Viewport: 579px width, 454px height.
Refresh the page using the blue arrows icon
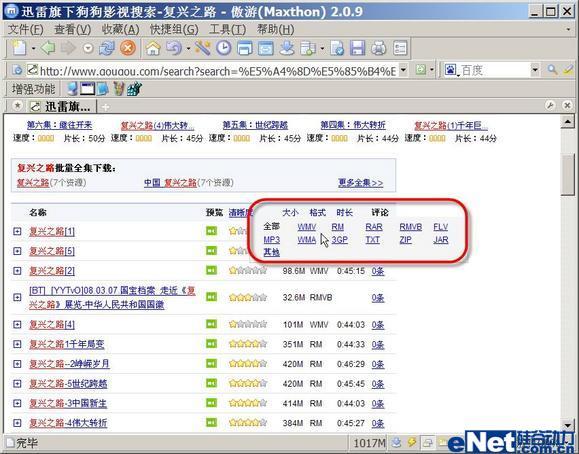(x=107, y=48)
